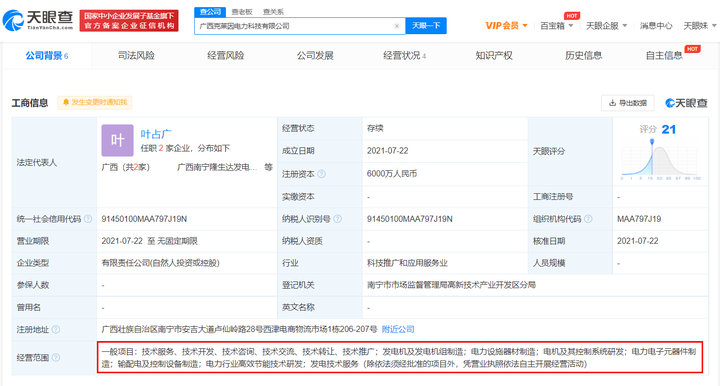Switch to the 司法风险 tab

[x=136, y=56]
